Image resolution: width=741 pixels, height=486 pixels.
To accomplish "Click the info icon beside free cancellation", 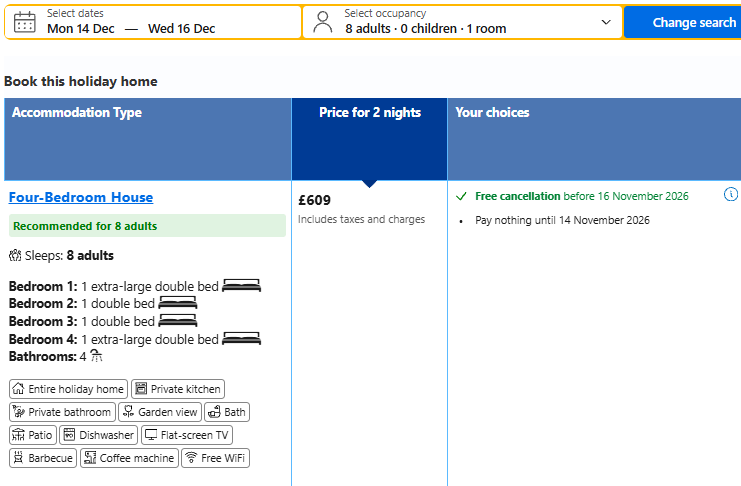I will (731, 194).
